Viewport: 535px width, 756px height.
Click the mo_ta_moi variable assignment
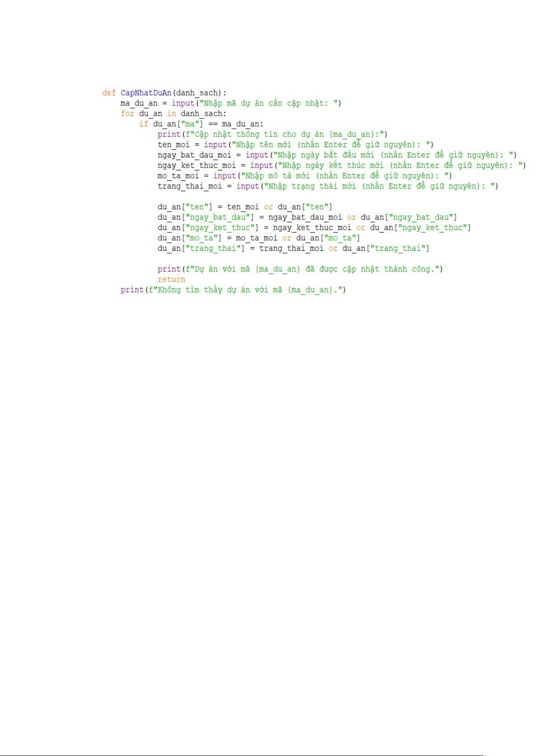point(178,175)
